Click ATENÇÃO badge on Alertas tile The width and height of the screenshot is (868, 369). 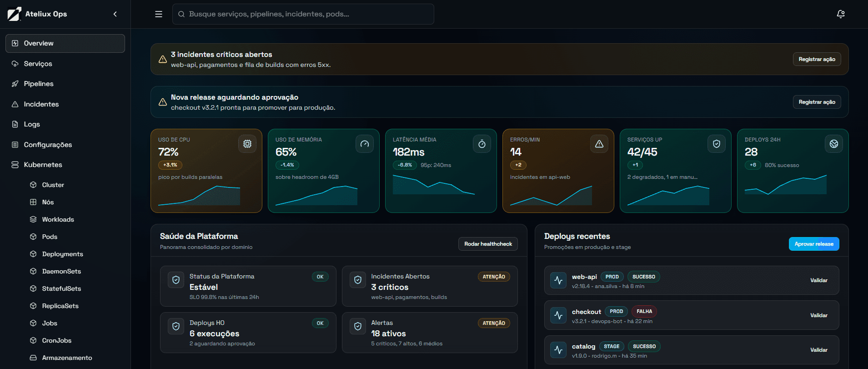click(494, 323)
